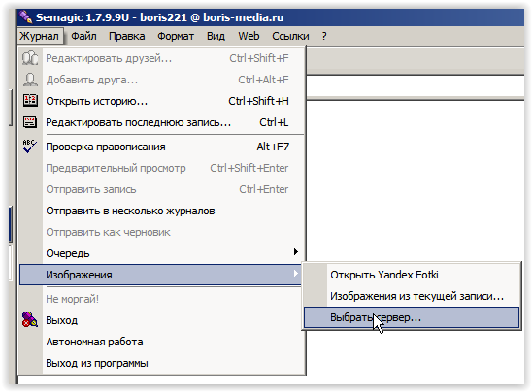Click the edit friends icon
Image resolution: width=532 pixels, height=392 pixels.
pyautogui.click(x=30, y=58)
